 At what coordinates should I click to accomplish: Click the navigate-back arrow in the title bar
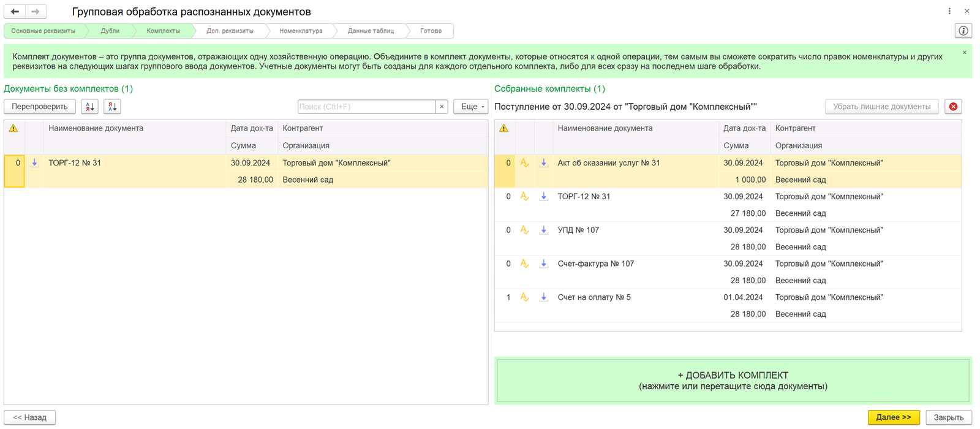[x=15, y=12]
